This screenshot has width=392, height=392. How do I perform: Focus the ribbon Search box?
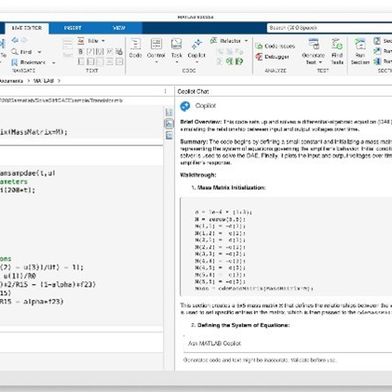329,28
